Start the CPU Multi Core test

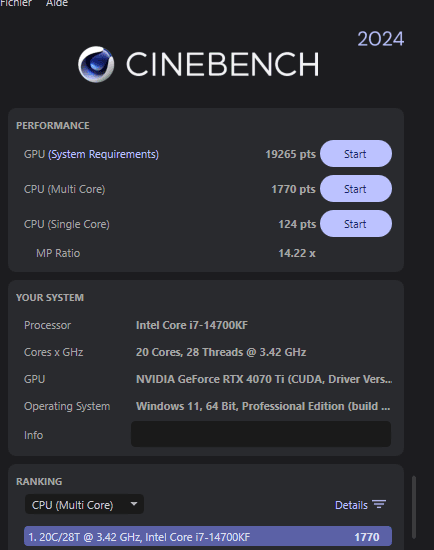pyautogui.click(x=356, y=189)
